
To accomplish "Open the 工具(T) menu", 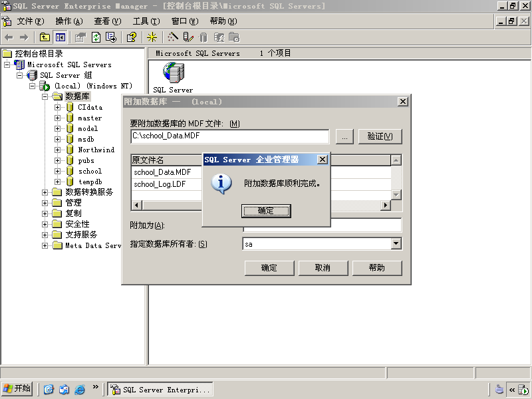I will click(146, 21).
